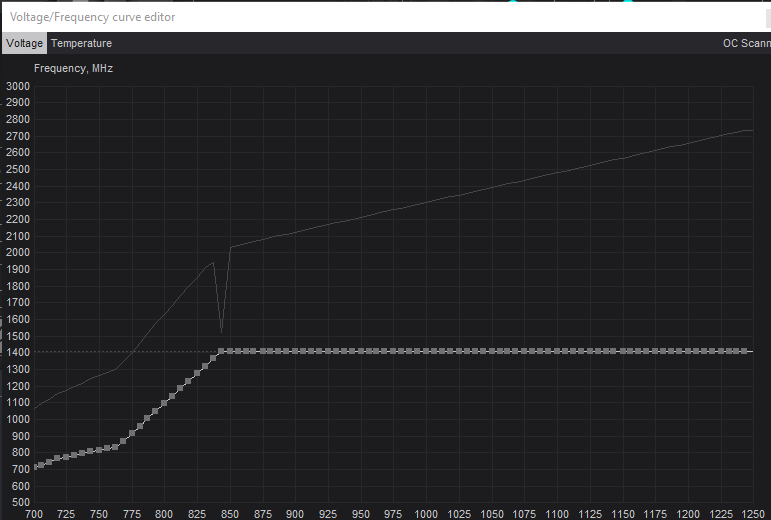This screenshot has width=771, height=520.
Task: Select the flat-line curve point at 1100 mV
Action: click(557, 351)
